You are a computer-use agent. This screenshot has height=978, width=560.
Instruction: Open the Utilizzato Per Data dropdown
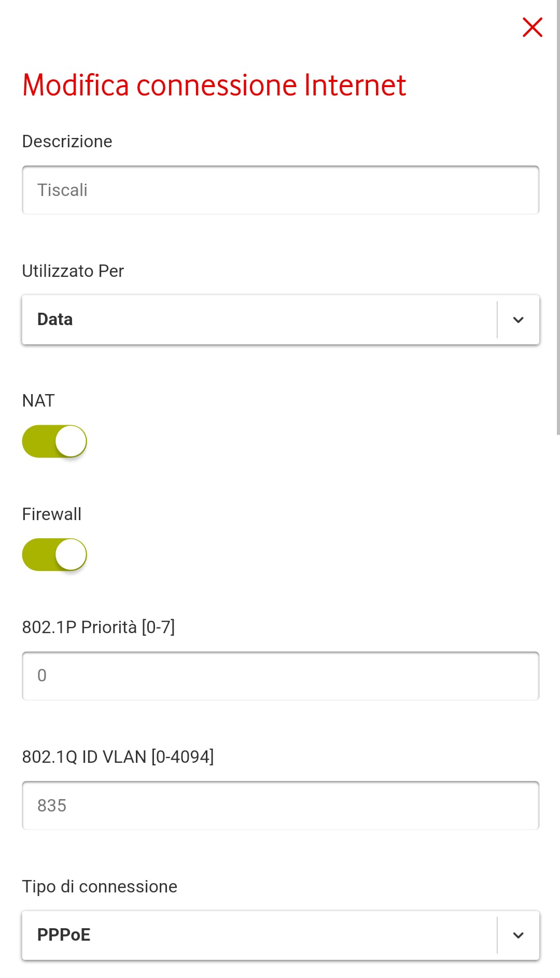click(259, 319)
